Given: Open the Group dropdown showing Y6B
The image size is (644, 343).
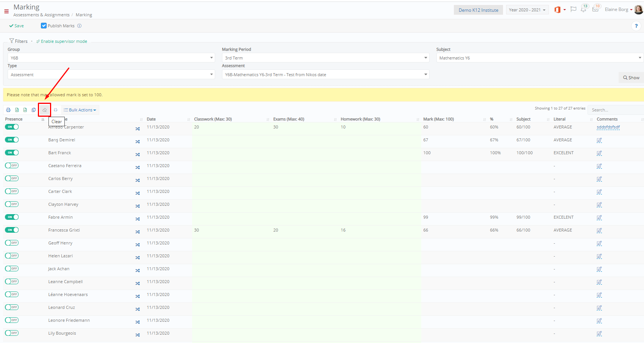Looking at the screenshot, I should [111, 58].
